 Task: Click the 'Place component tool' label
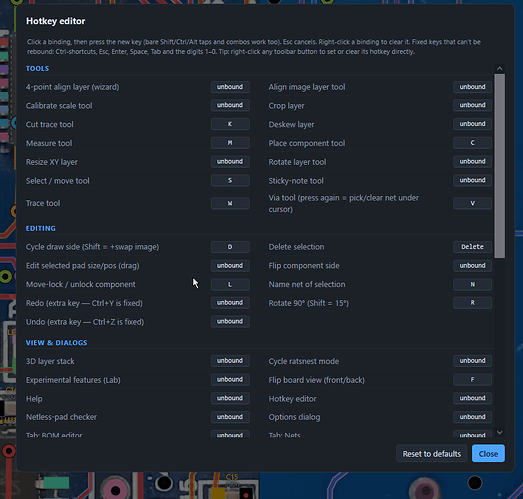tap(307, 143)
